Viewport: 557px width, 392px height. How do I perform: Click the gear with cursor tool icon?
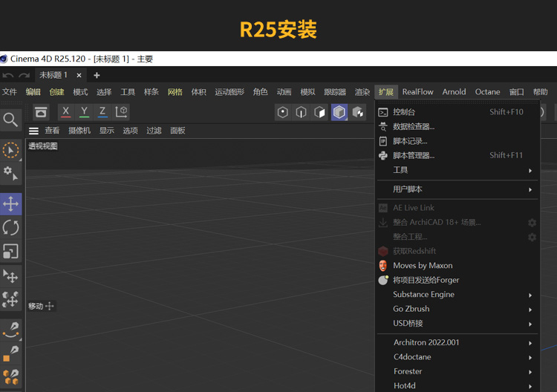[x=10, y=173]
